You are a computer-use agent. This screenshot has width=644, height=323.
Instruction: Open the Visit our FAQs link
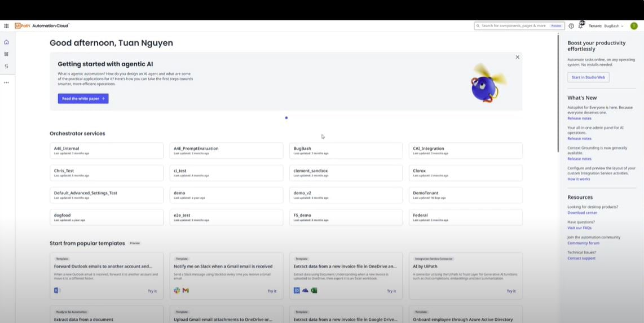click(x=580, y=228)
